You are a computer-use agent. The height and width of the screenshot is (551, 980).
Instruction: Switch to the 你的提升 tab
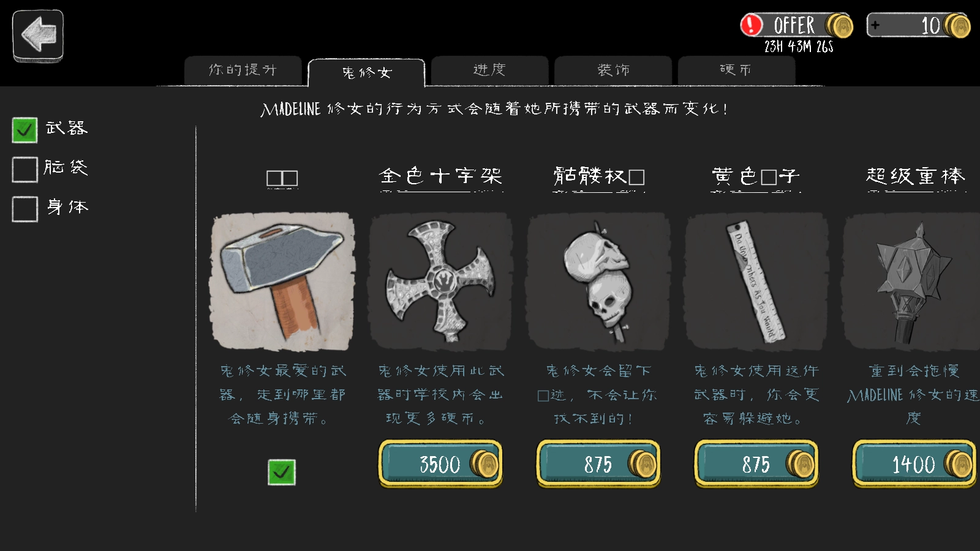243,70
